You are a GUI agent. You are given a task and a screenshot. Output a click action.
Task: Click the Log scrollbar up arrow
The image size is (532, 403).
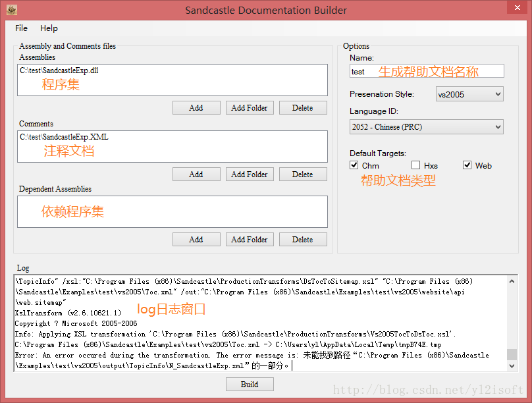click(x=512, y=281)
